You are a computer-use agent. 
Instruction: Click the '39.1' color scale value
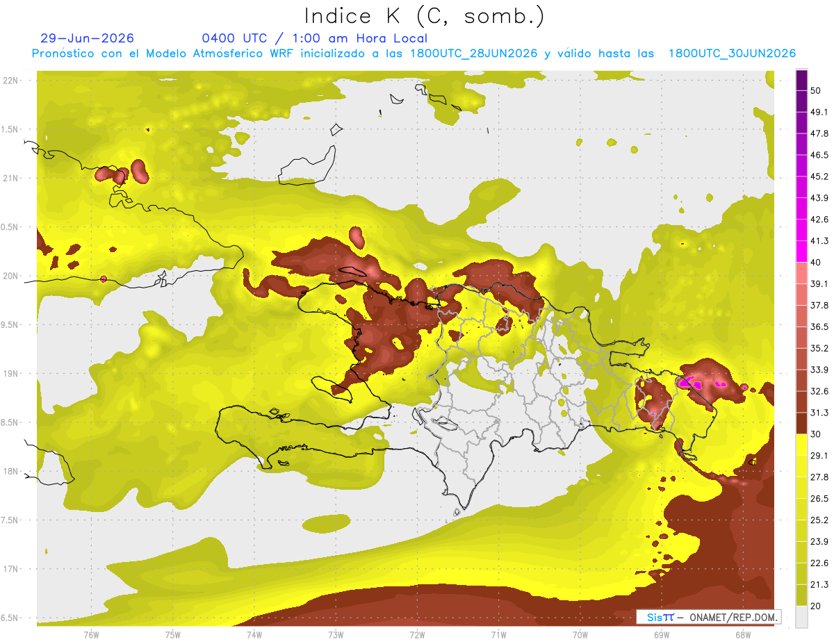[819, 283]
